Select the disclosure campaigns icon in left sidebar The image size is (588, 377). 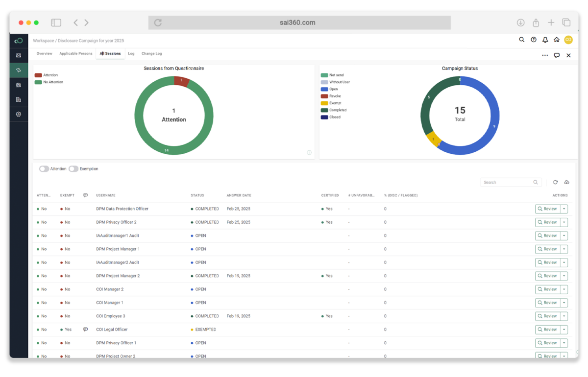click(x=18, y=70)
